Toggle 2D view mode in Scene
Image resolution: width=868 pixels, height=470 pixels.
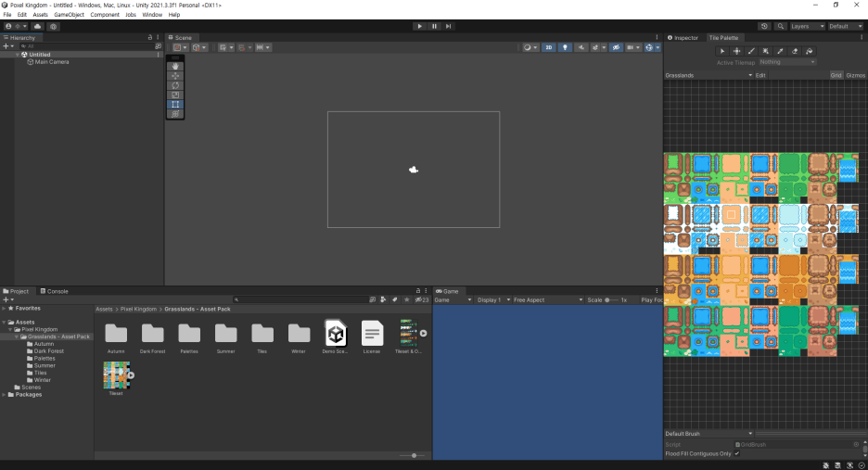(549, 47)
